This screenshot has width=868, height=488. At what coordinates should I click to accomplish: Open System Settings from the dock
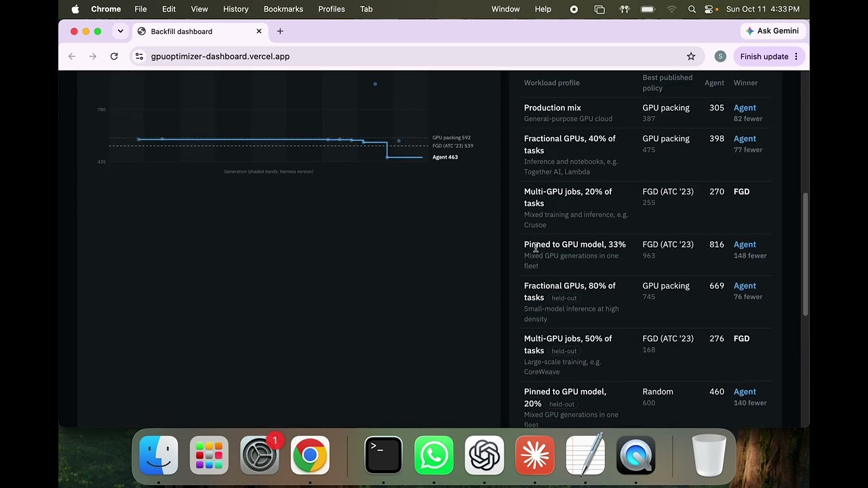point(259,455)
